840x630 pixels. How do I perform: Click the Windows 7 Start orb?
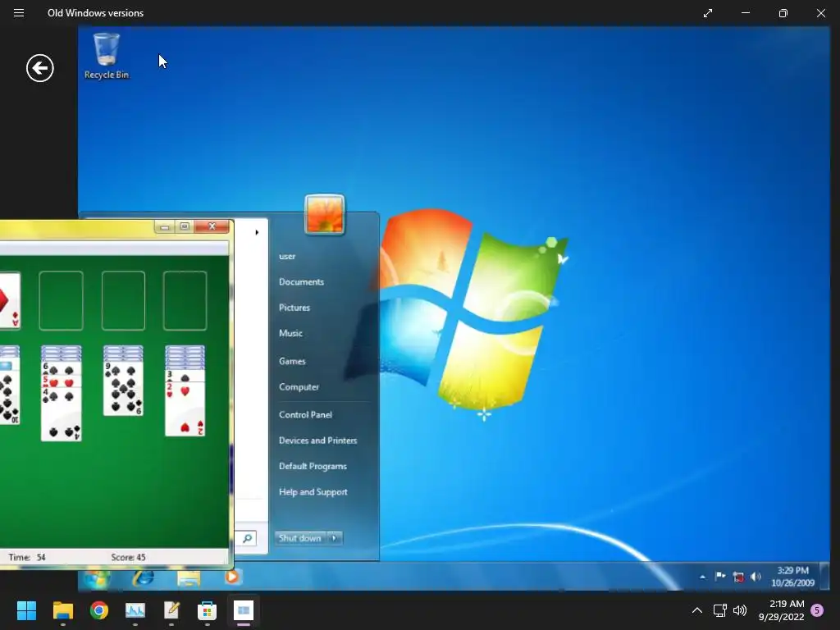point(97,578)
